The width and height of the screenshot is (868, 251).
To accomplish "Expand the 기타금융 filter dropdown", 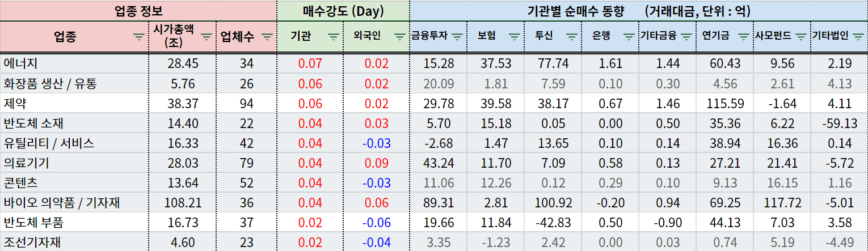I will point(686,37).
